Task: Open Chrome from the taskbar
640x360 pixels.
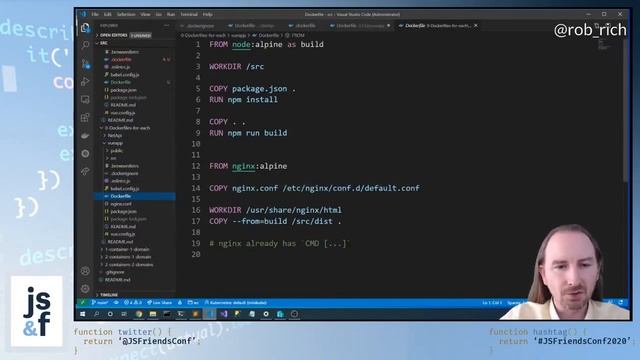Action: [x=139, y=314]
